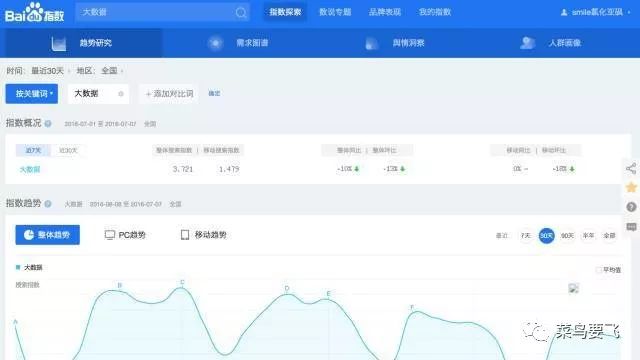
Task: Click the 大数据 link in the overview row
Action: (x=30, y=169)
